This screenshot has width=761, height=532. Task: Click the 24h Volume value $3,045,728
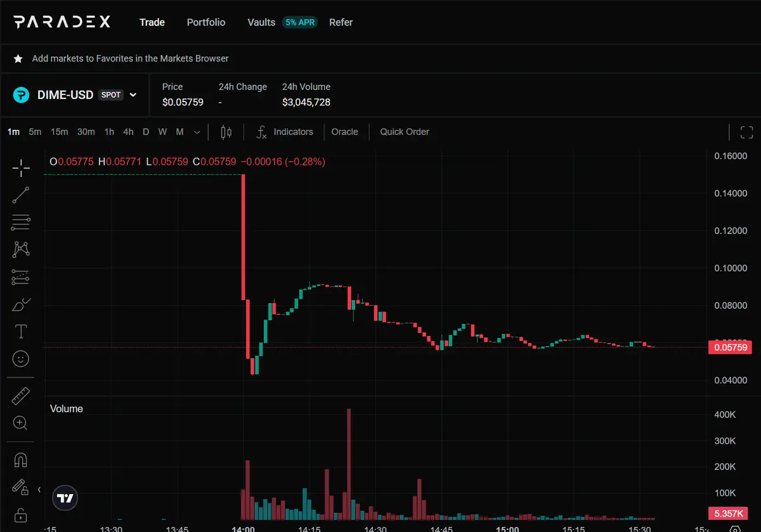click(x=306, y=102)
